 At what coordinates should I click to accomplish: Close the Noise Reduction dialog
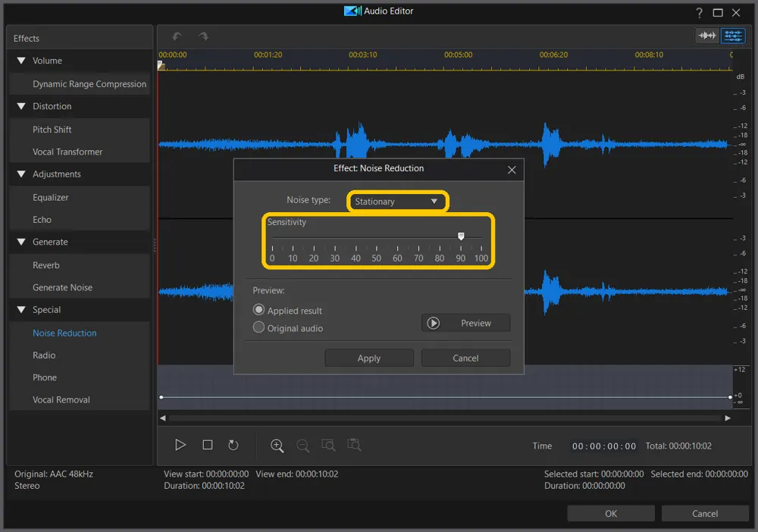click(x=512, y=170)
